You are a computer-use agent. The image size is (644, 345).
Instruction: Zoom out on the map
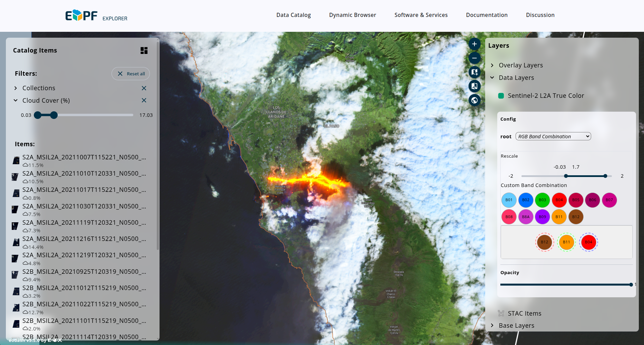pos(474,58)
